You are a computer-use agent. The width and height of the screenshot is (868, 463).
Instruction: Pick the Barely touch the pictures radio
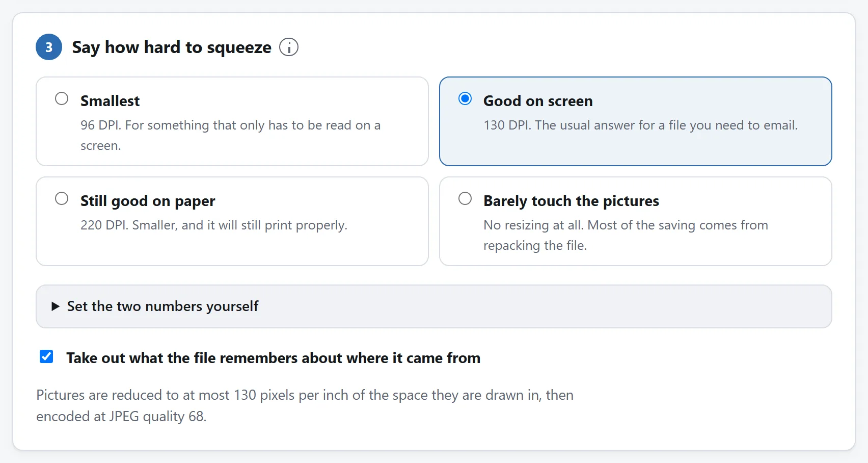point(465,198)
